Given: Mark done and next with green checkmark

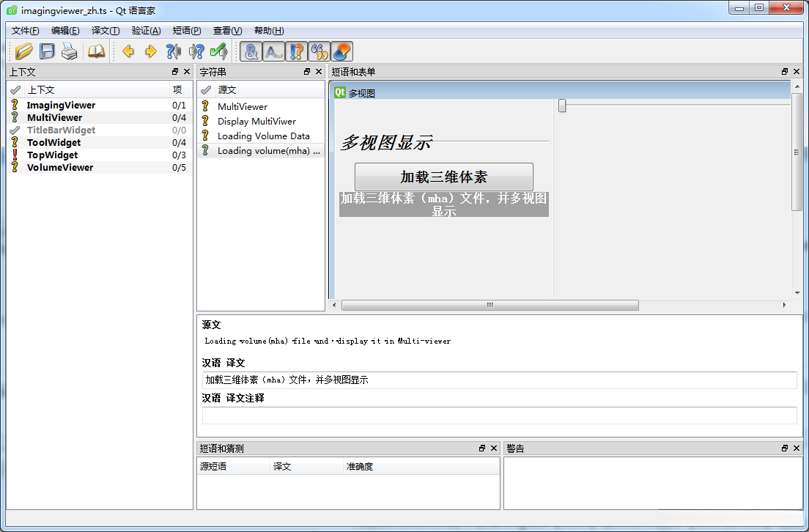Looking at the screenshot, I should pyautogui.click(x=219, y=51).
